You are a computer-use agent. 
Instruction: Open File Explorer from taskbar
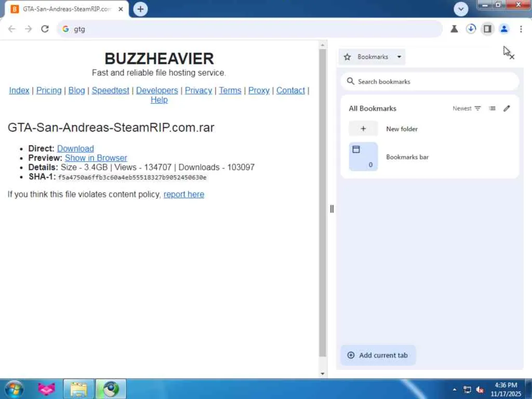79,389
